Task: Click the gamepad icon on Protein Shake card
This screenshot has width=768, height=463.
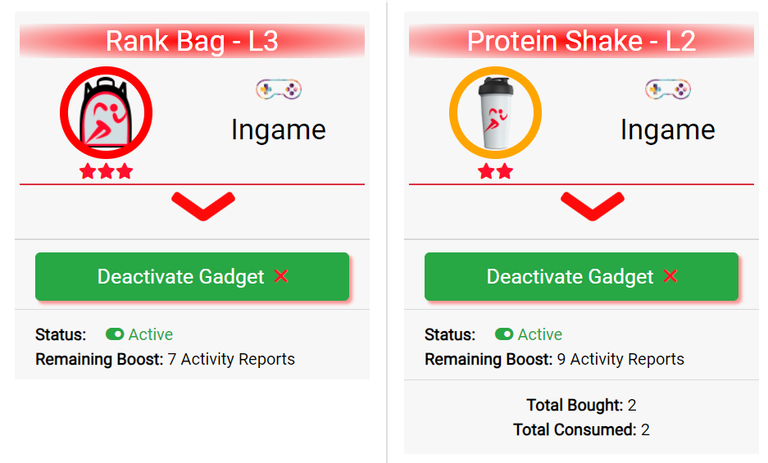Action: pyautogui.click(x=668, y=89)
